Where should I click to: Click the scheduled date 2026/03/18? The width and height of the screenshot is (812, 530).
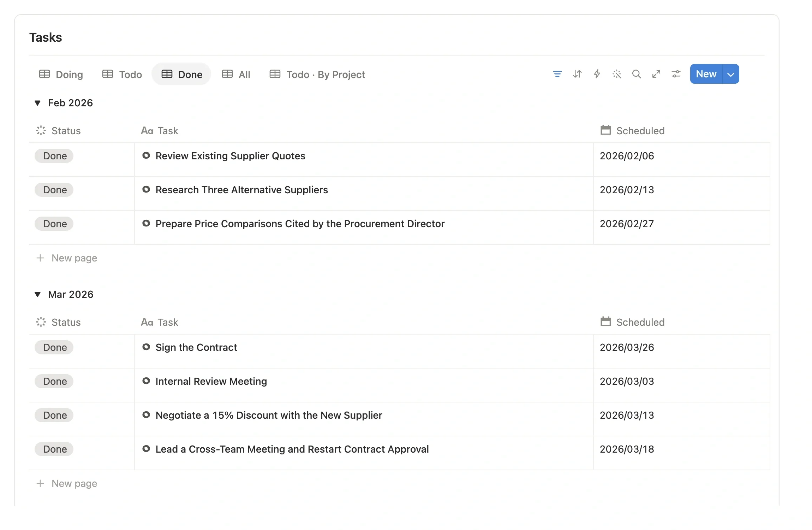pyautogui.click(x=627, y=449)
